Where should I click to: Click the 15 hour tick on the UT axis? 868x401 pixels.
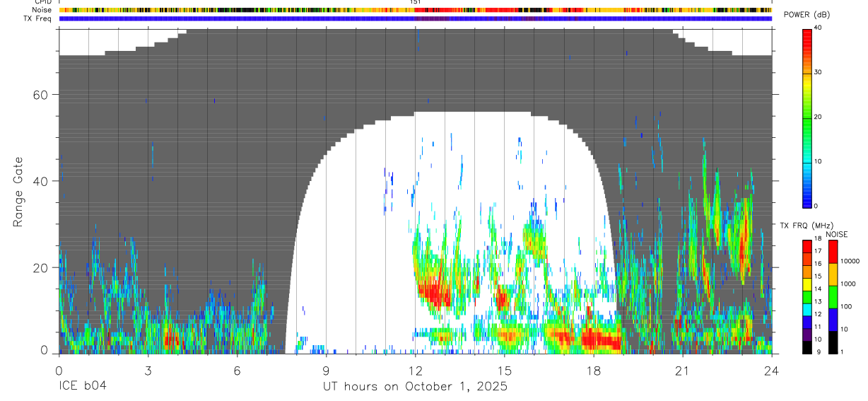pyautogui.click(x=505, y=371)
